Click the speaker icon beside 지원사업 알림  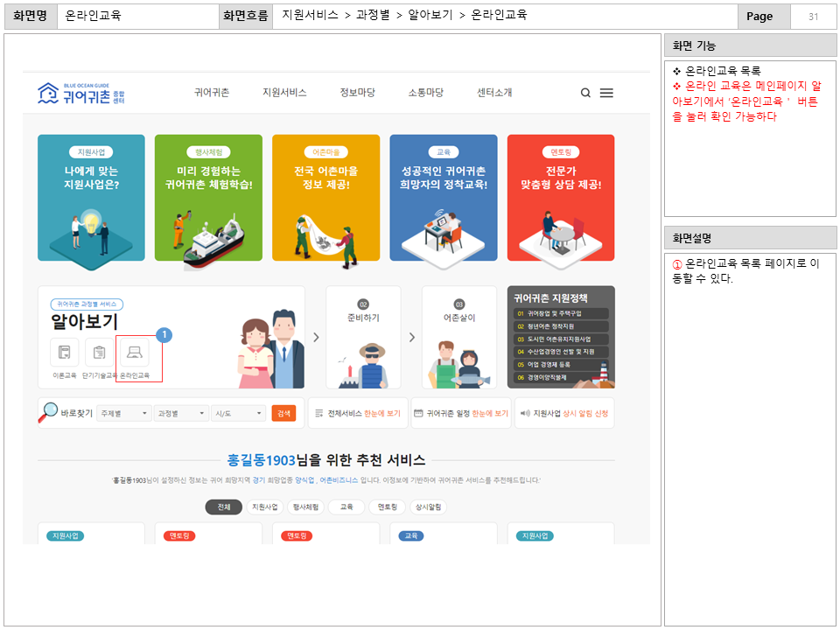click(524, 413)
